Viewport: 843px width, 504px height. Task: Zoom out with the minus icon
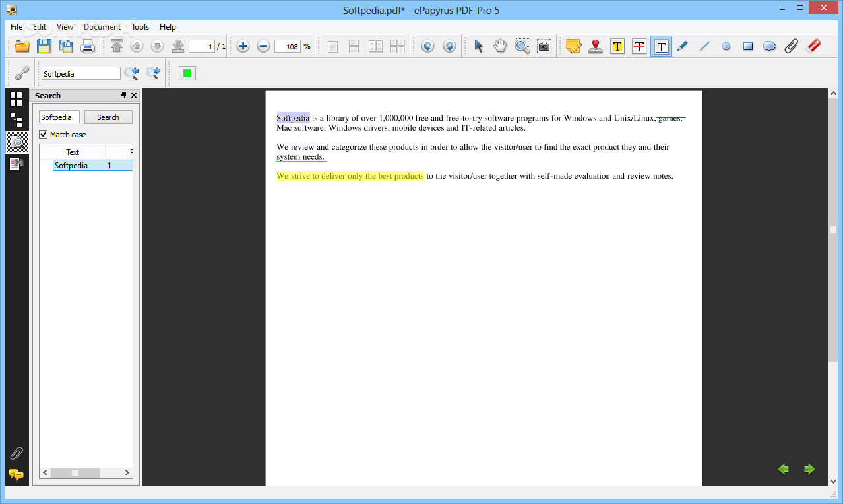[x=263, y=46]
